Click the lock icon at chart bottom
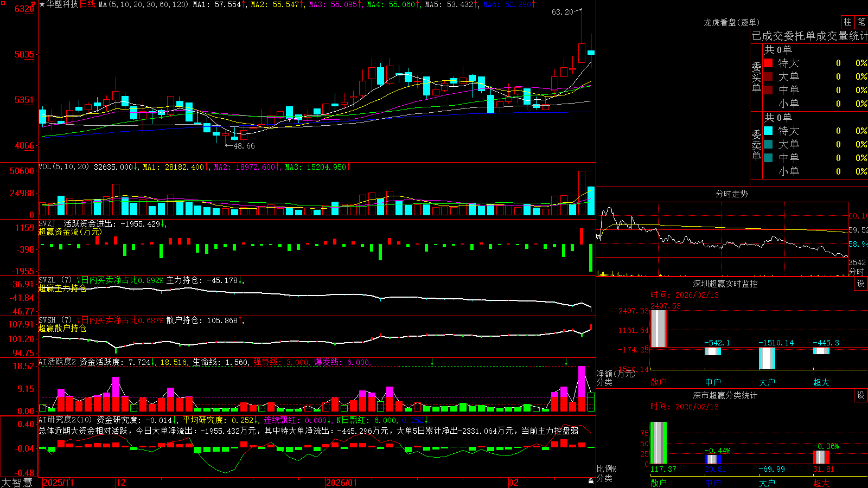The height and width of the screenshot is (488, 868). [x=591, y=481]
